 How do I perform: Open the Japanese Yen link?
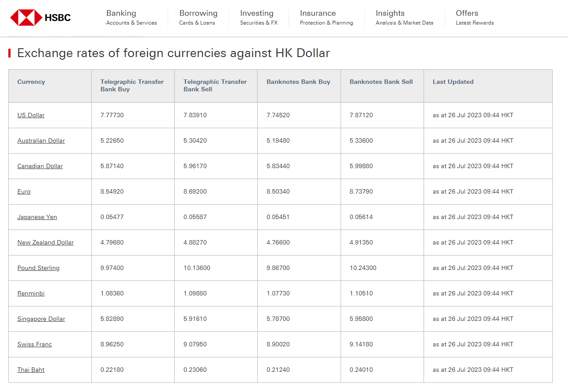coord(37,217)
